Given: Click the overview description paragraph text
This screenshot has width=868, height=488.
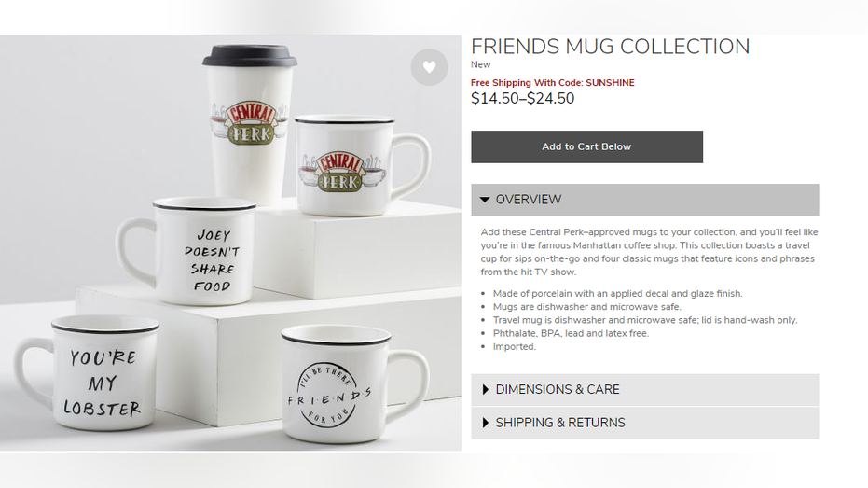Looking at the screenshot, I should pyautogui.click(x=649, y=252).
